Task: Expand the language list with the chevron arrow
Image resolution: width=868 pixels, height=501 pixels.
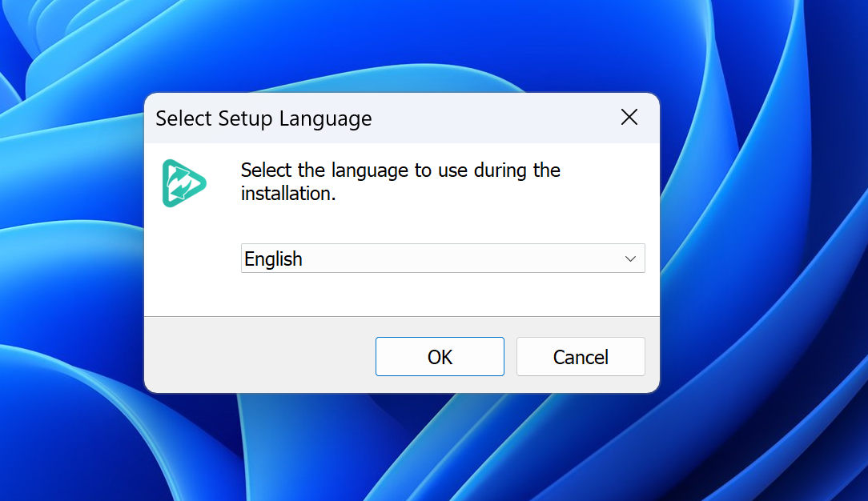Action: (630, 259)
